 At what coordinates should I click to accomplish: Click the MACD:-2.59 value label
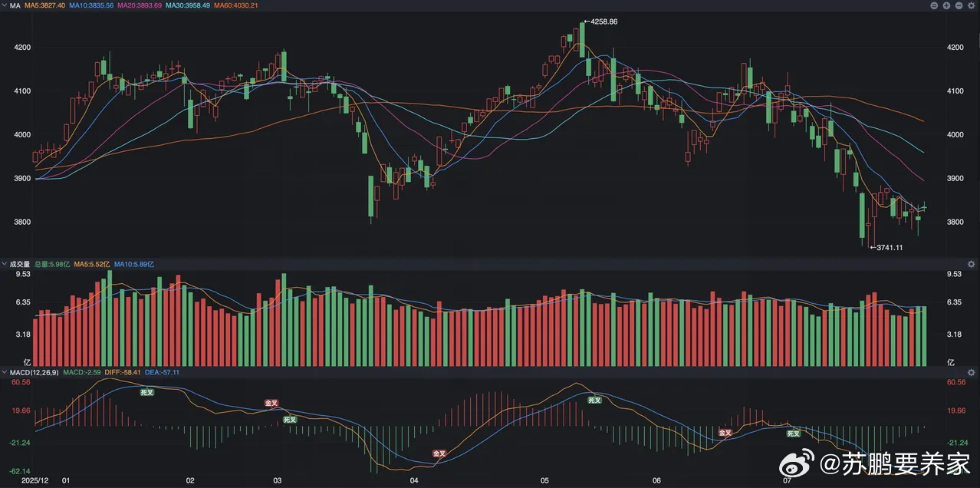tap(82, 372)
